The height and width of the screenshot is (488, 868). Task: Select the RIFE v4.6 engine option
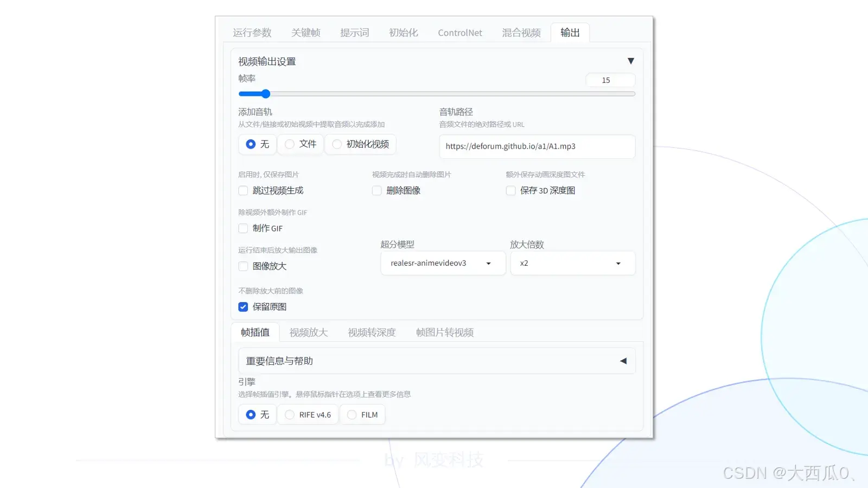pos(308,415)
